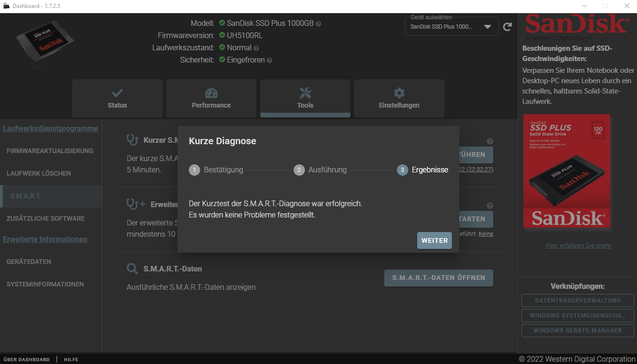Click step 1 Bestätigung in the wizard
Viewport: 637px width, 364px height.
pyautogui.click(x=216, y=170)
